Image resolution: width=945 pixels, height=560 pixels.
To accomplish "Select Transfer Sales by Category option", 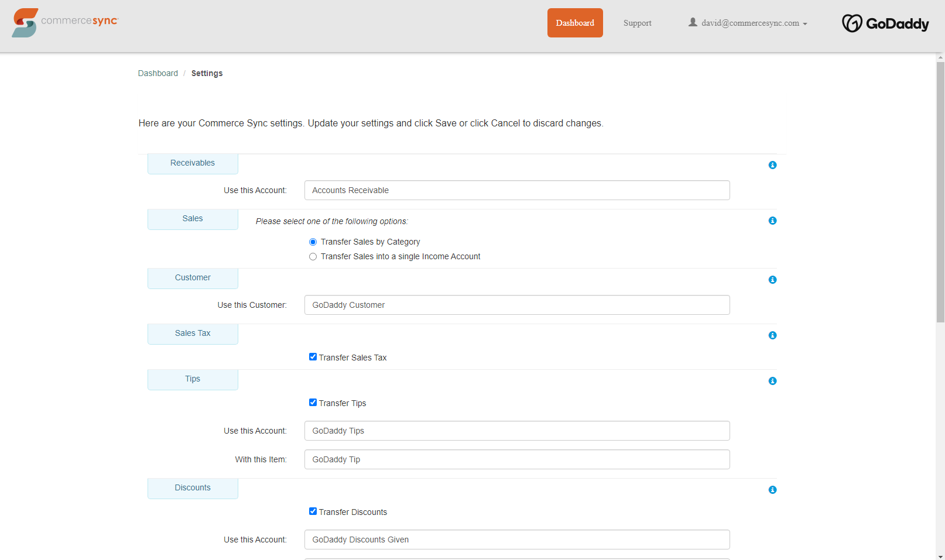I will pyautogui.click(x=313, y=242).
